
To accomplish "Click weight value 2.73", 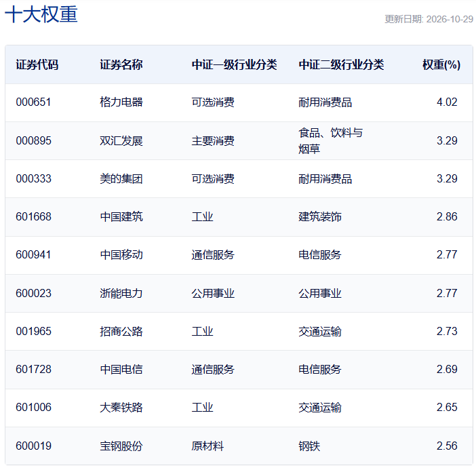I will coord(447,331).
